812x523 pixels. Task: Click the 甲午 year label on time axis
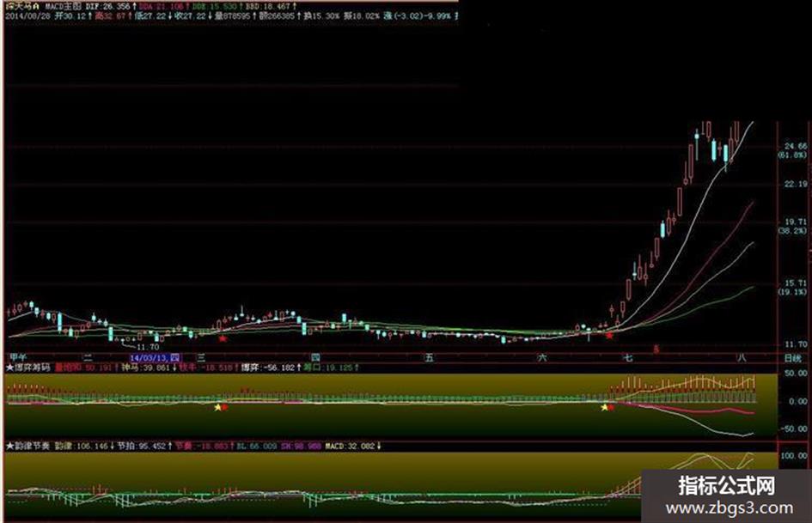pyautogui.click(x=18, y=357)
